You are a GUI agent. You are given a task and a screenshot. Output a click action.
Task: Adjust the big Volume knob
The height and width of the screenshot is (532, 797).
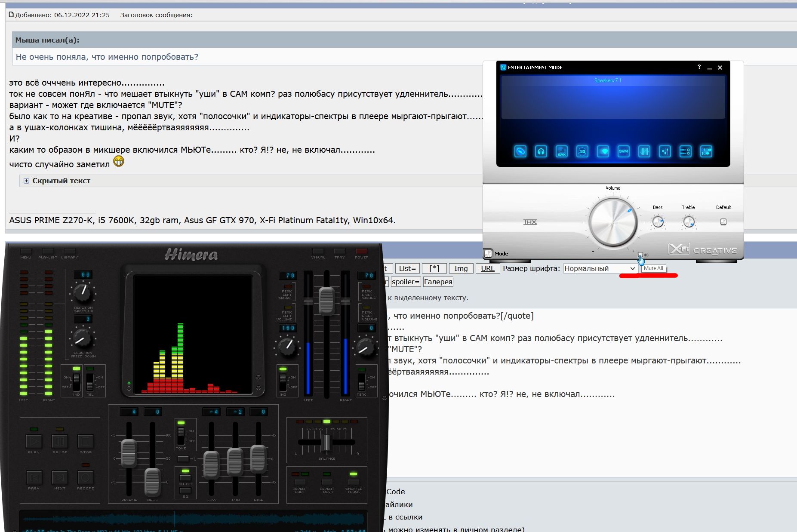[613, 222]
